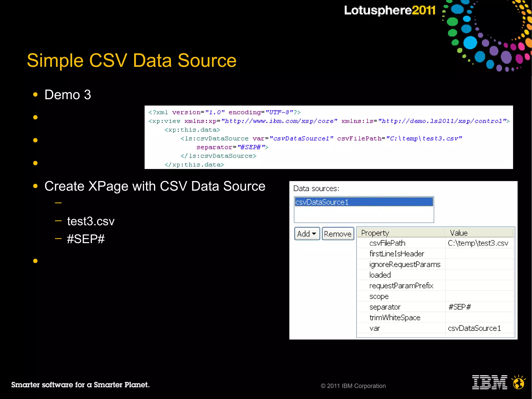Select the scope property row
This screenshot has height=399, width=532.
click(435, 296)
